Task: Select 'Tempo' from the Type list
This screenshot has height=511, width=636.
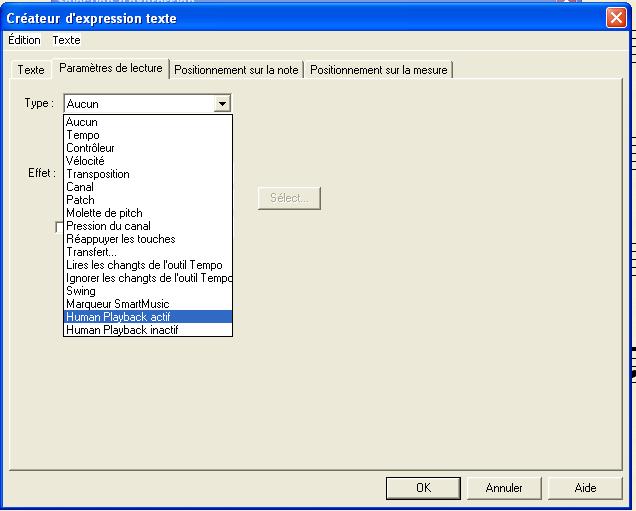Action: (x=147, y=135)
